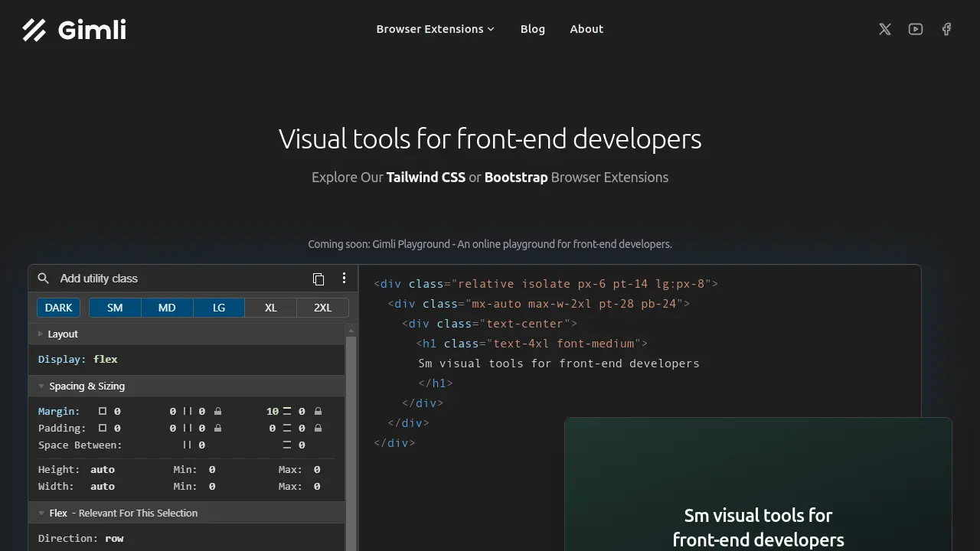This screenshot has width=980, height=551.
Task: Toggle the Margin horizontal lock
Action: pyautogui.click(x=217, y=411)
